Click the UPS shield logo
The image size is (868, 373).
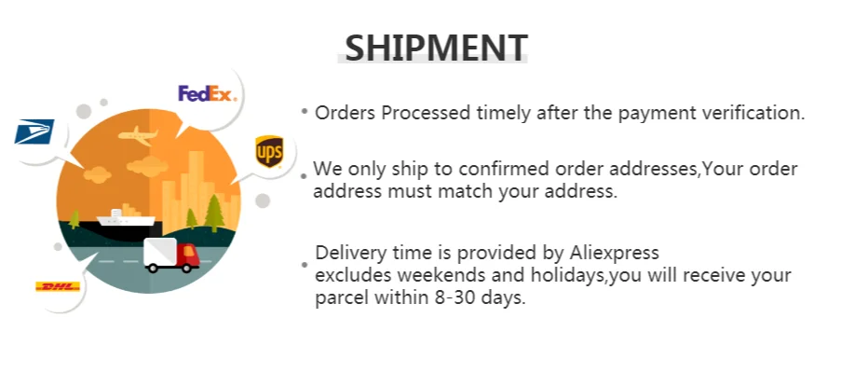(269, 151)
